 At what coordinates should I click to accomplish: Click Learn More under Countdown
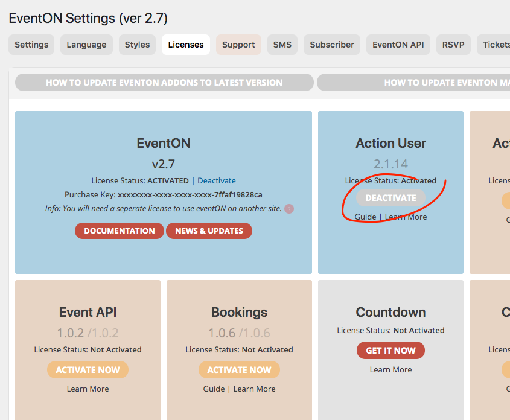point(390,370)
